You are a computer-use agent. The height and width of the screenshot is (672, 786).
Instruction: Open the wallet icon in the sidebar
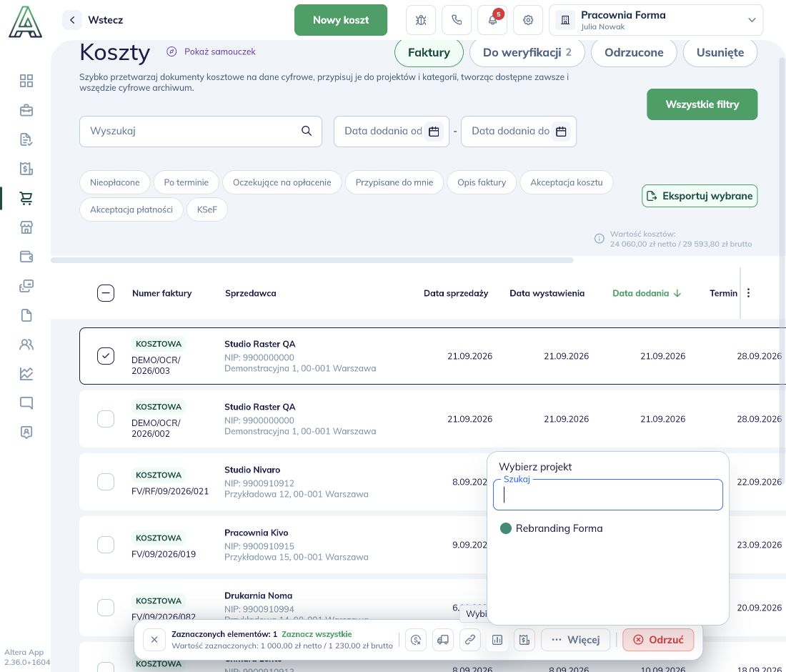tap(26, 257)
